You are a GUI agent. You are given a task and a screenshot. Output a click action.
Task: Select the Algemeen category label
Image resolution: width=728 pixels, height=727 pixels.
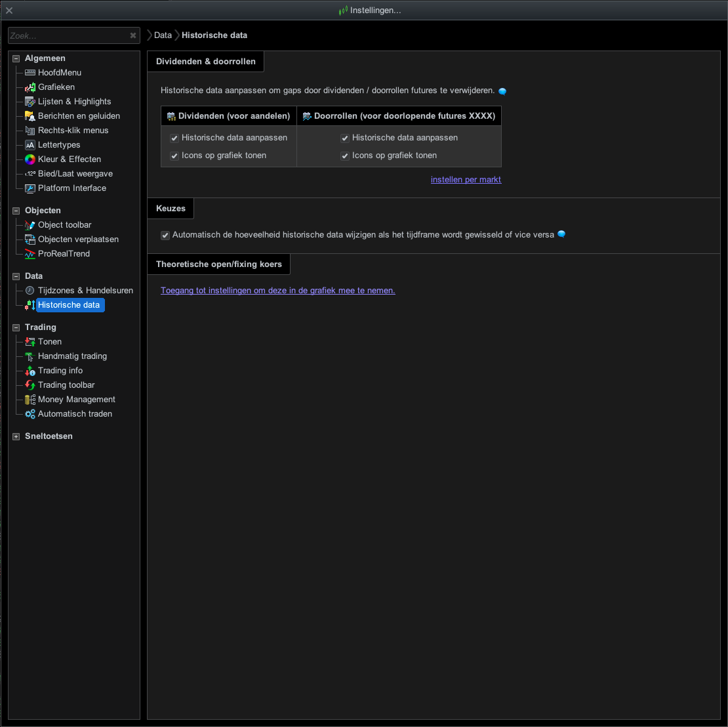(45, 58)
